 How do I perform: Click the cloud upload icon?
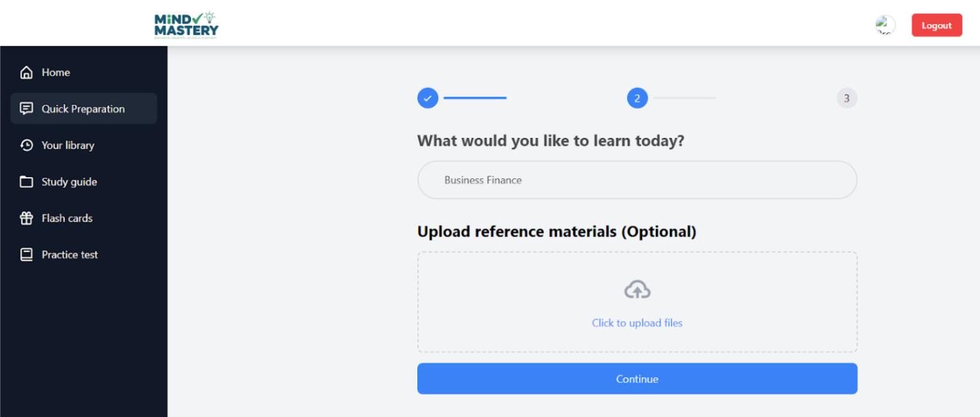(637, 289)
